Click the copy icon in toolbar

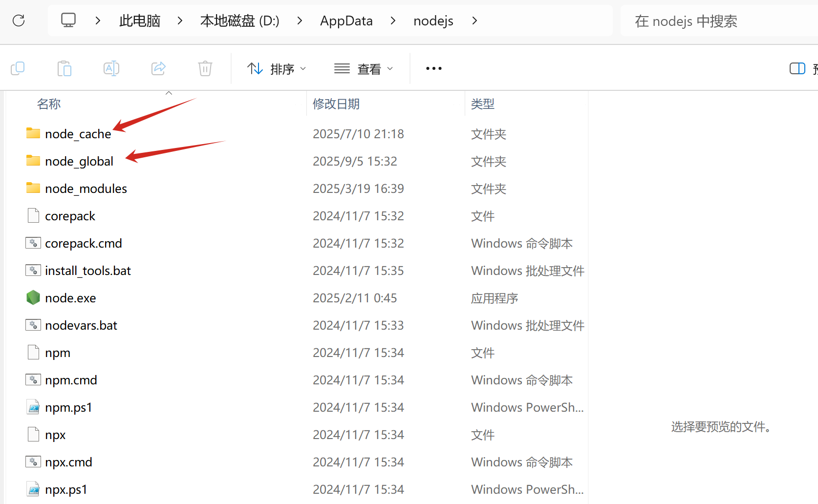coord(18,68)
